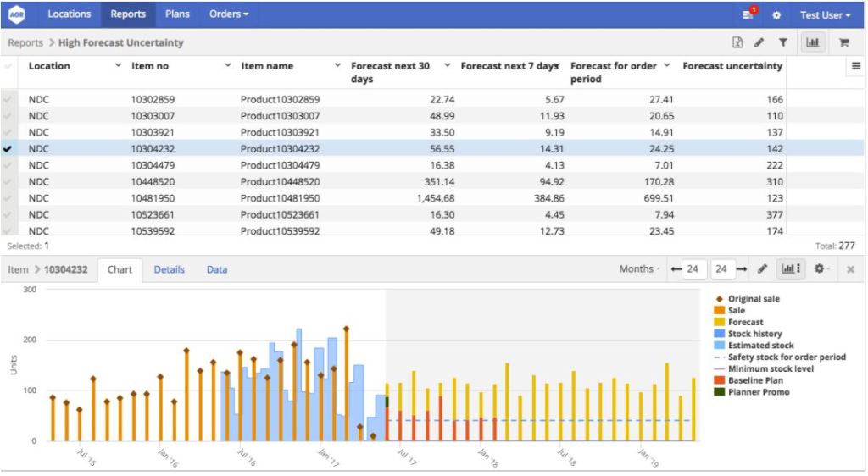
Task: Go to the Locations menu
Action: pyautogui.click(x=69, y=14)
